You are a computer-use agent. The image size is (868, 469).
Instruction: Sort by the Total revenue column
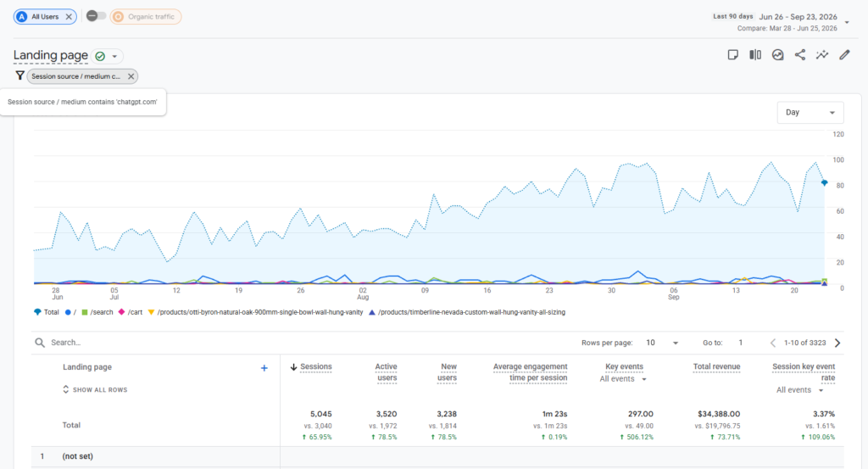(x=716, y=366)
